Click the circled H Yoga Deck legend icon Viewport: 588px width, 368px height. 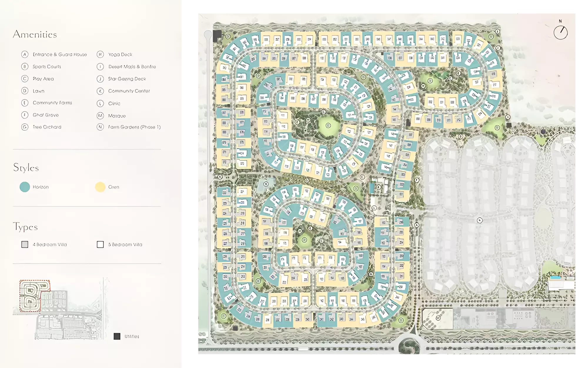pos(100,54)
